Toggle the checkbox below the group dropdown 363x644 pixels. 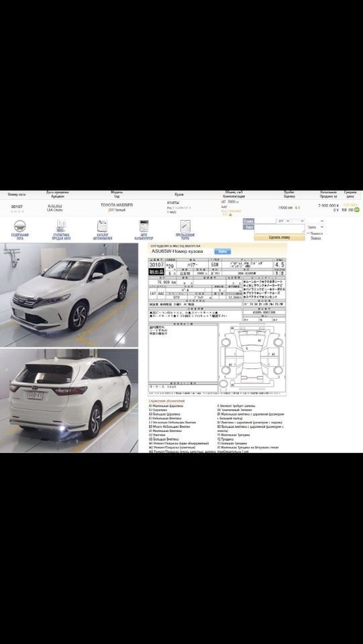point(309,233)
